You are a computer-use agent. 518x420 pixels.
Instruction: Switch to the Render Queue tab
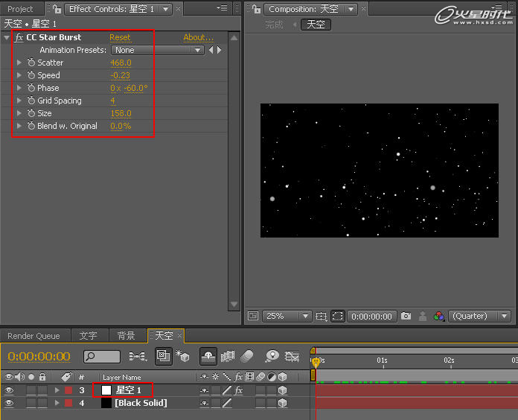coord(33,336)
